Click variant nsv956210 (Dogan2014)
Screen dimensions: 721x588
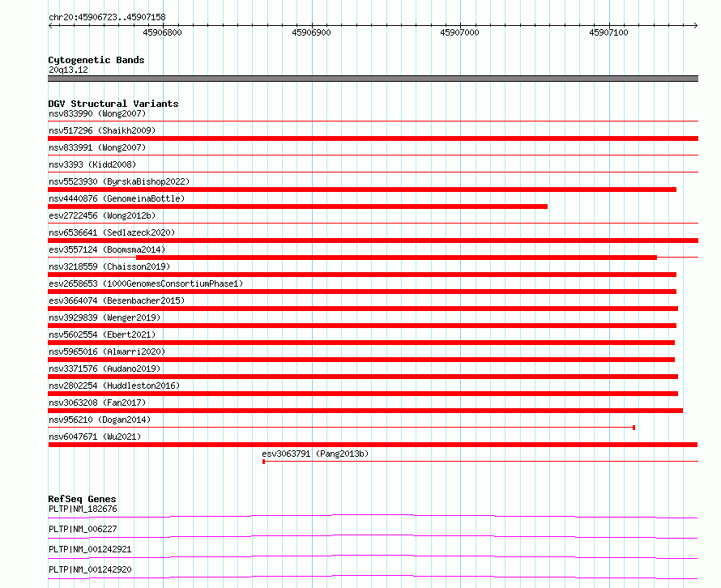coord(100,420)
